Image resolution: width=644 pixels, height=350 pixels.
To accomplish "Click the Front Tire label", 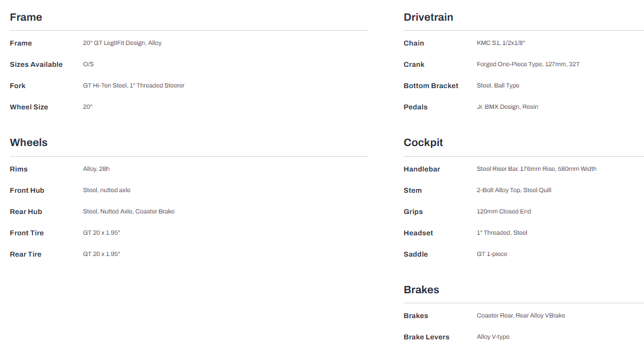I will tap(27, 233).
